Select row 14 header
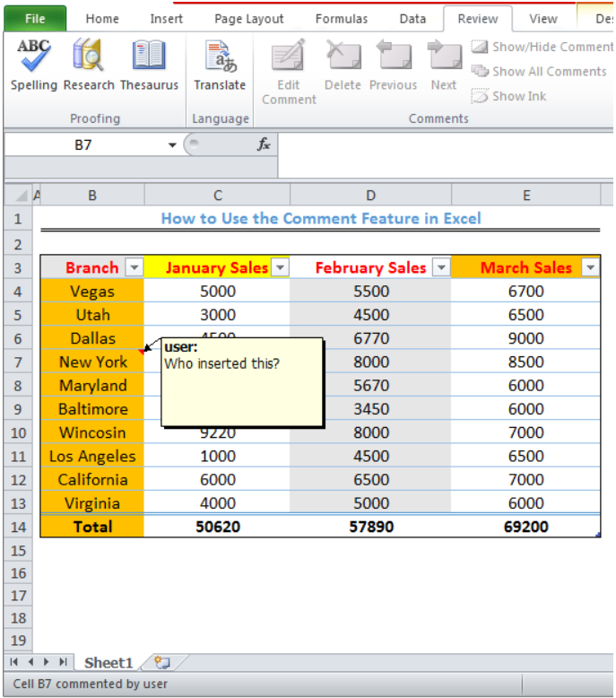 pos(18,527)
